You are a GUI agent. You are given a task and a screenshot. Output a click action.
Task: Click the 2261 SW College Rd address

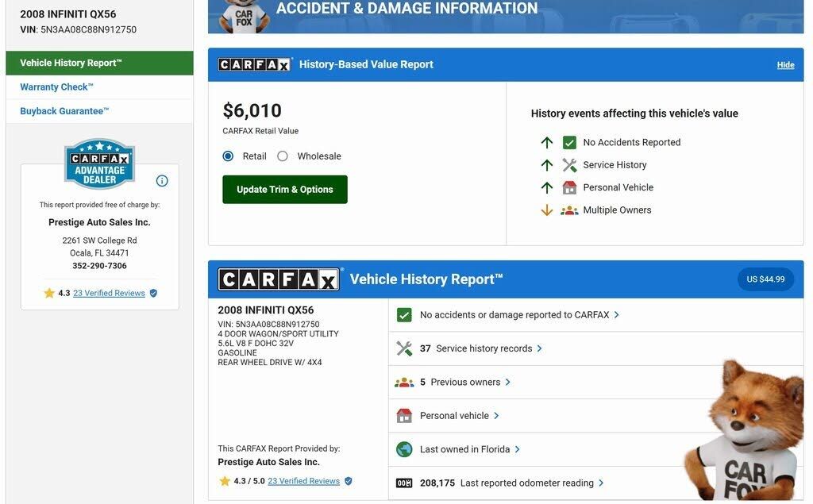click(x=99, y=240)
